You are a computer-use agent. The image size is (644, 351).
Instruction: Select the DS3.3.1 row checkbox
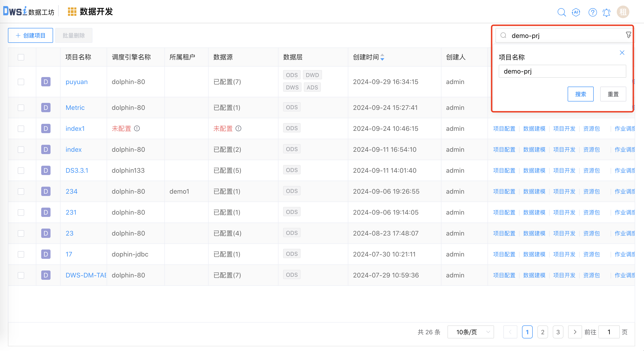pyautogui.click(x=21, y=171)
